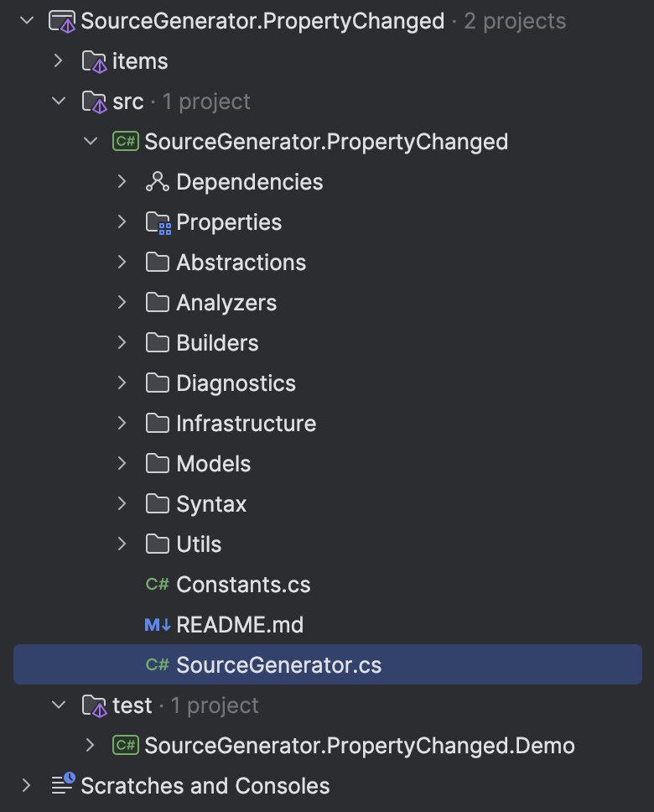Expand the SourceGenerator.PropertyChanged.Demo project
Image resolution: width=654 pixels, height=812 pixels.
[x=91, y=745]
